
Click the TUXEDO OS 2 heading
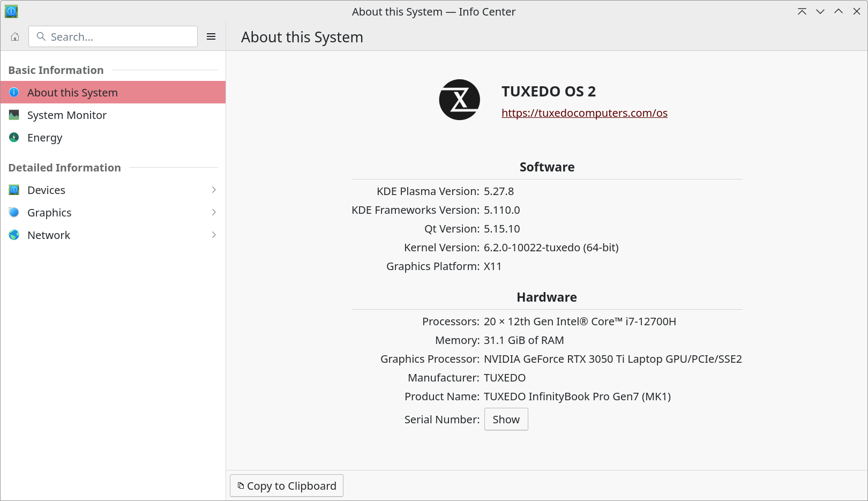[549, 92]
